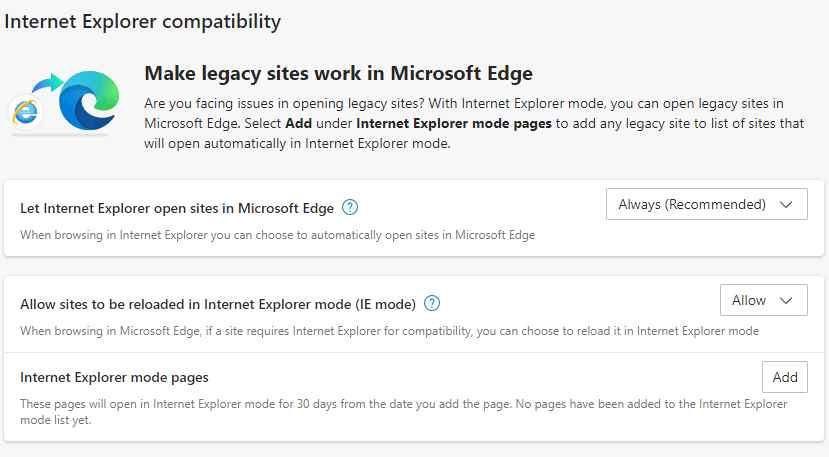Click the "Allow sites to be reloaded" setting label
829x457 pixels.
pyautogui.click(x=217, y=303)
